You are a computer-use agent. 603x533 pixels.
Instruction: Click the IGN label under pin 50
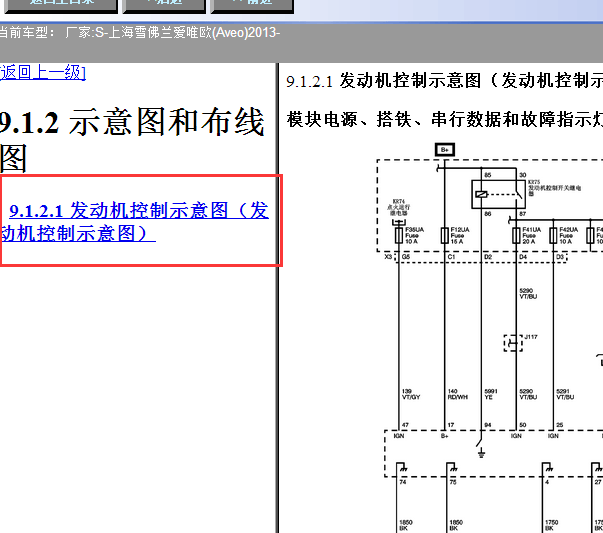[516, 436]
